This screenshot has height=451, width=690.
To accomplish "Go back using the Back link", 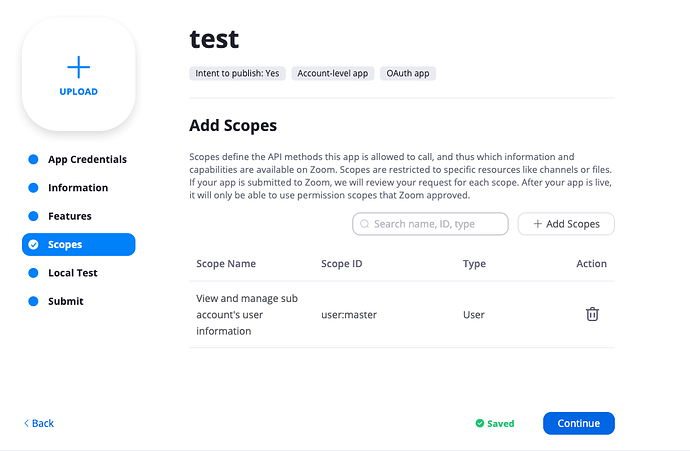I will (x=39, y=423).
